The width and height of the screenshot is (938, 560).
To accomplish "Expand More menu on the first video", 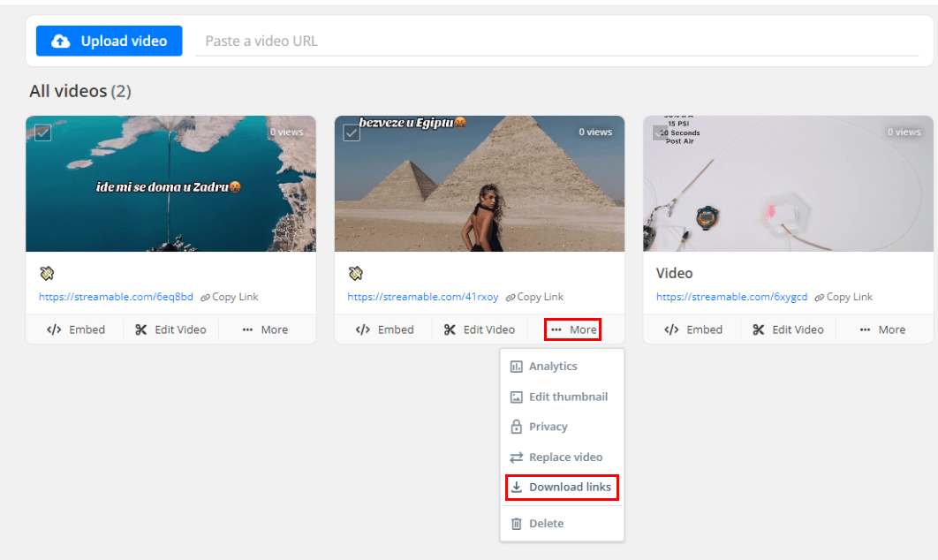I will (x=265, y=329).
